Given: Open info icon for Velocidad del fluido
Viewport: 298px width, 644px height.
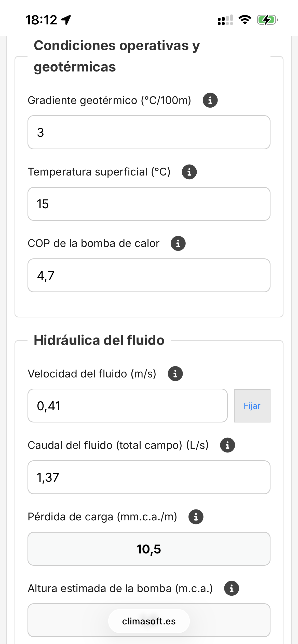Looking at the screenshot, I should tap(175, 374).
